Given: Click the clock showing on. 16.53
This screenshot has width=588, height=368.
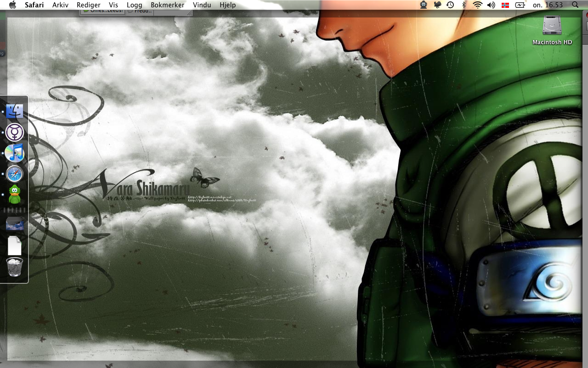Looking at the screenshot, I should 548,5.
